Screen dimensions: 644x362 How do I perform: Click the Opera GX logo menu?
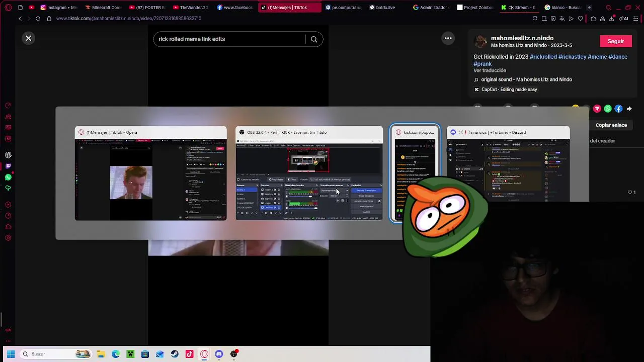coord(8,8)
